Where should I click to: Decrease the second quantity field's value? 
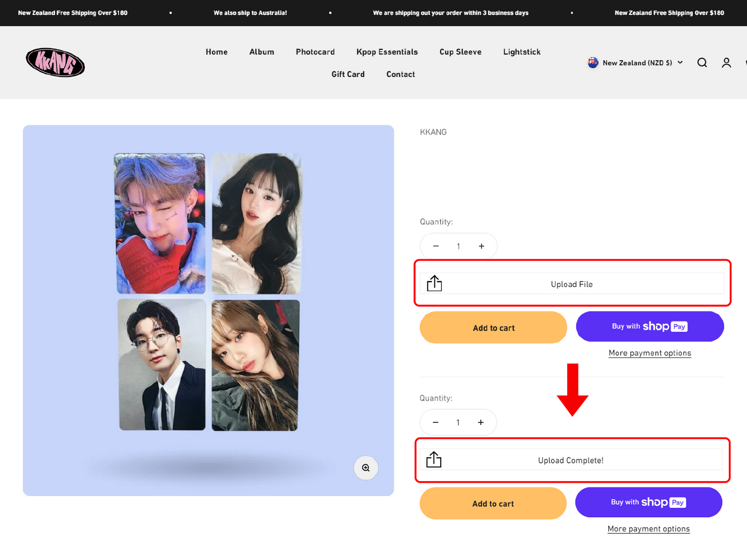point(435,422)
